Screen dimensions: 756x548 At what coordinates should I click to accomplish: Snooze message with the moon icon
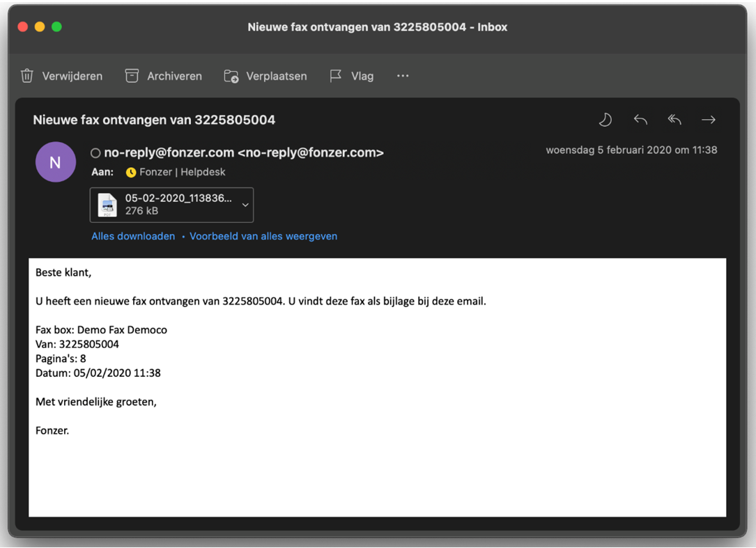click(x=605, y=120)
